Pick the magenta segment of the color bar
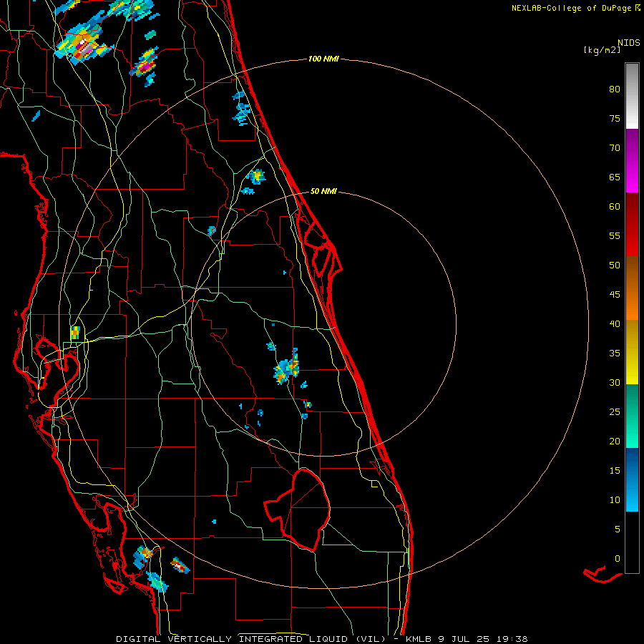Viewport: 644px width, 644px height. pyautogui.click(x=632, y=160)
